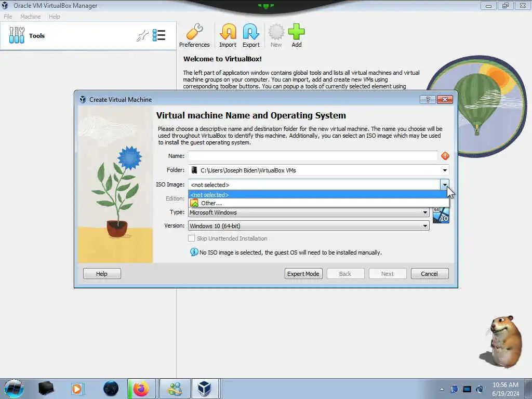The width and height of the screenshot is (532, 399).
Task: Click the New machine toolbar icon
Action: click(276, 36)
